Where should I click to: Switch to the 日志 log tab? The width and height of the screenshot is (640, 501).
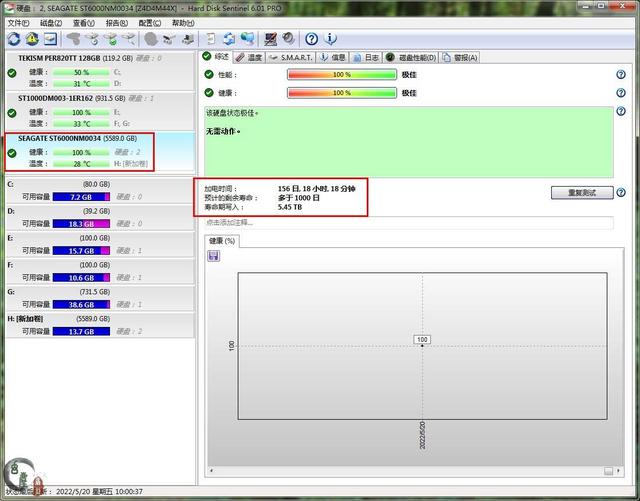[x=366, y=58]
